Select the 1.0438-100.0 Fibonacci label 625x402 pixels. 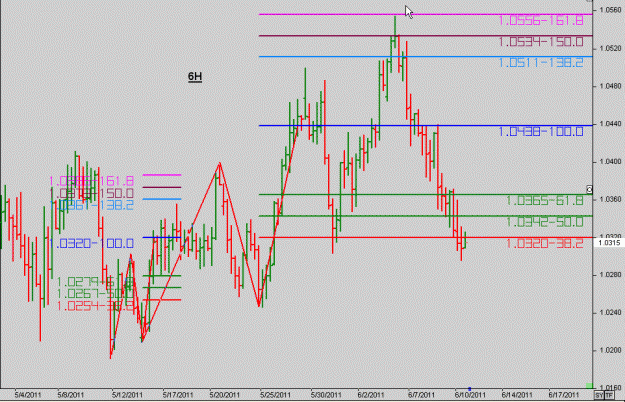[x=541, y=131]
